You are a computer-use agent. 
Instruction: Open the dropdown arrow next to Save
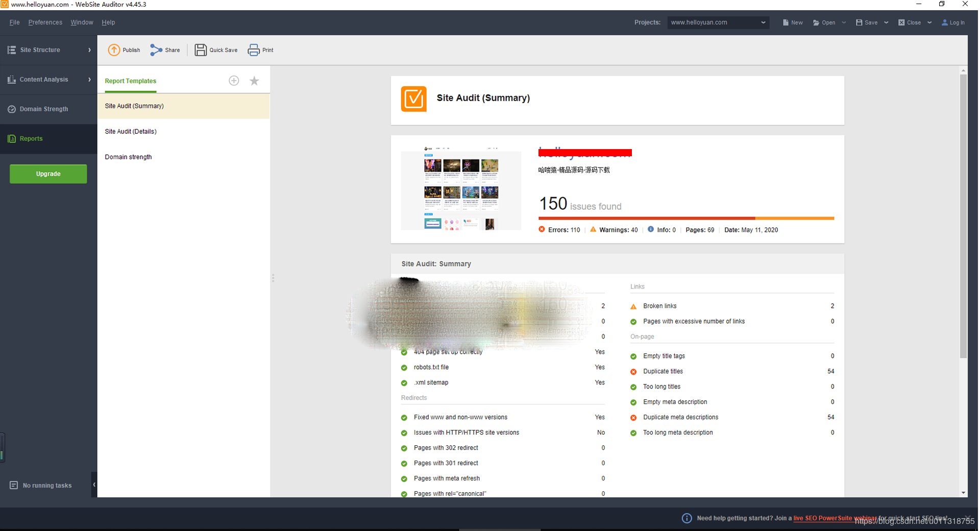click(886, 22)
